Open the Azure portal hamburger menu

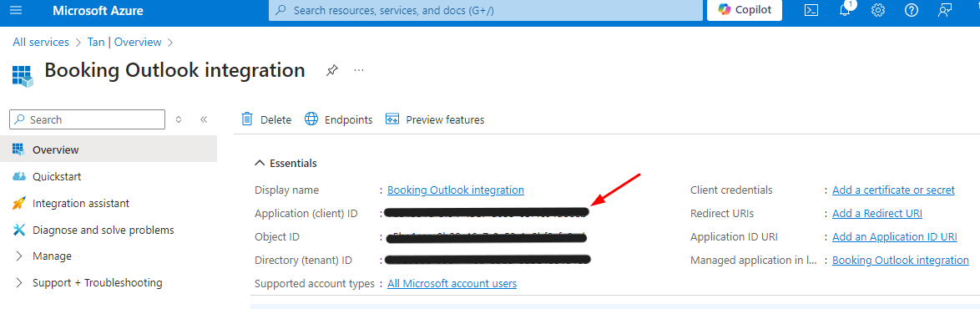(16, 11)
